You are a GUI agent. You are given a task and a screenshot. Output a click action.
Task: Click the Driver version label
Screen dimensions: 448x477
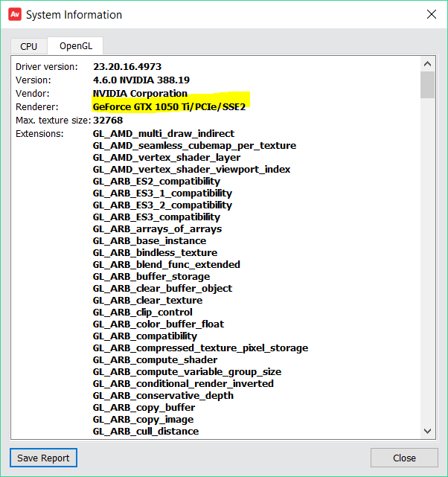click(47, 67)
